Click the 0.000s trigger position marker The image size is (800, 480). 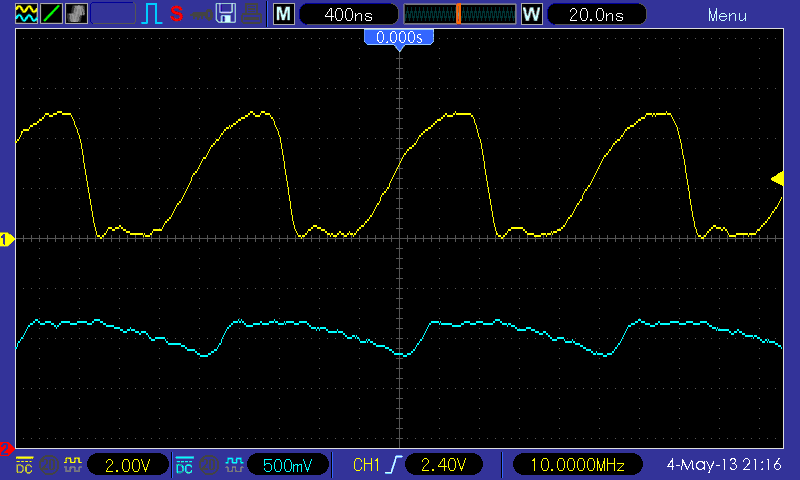[x=399, y=38]
